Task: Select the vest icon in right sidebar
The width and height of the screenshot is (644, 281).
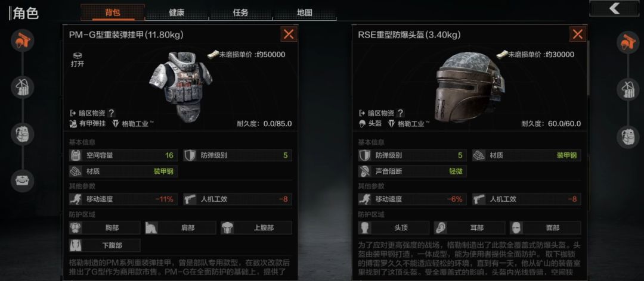Action: [628, 90]
